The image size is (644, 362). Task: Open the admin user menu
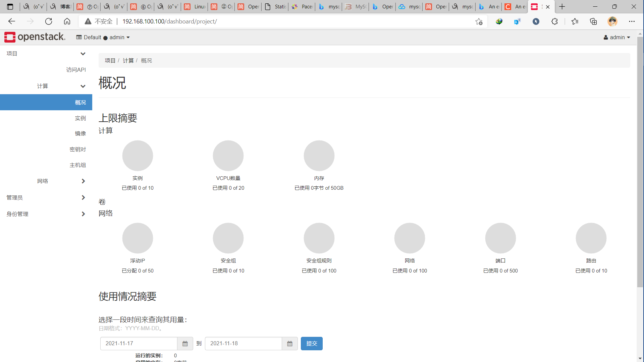tap(616, 37)
